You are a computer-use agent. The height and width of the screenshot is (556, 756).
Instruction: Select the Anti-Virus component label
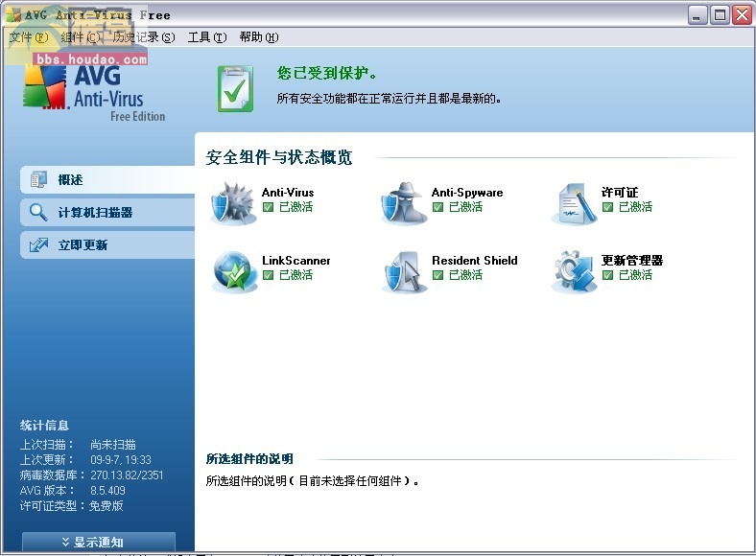(288, 193)
